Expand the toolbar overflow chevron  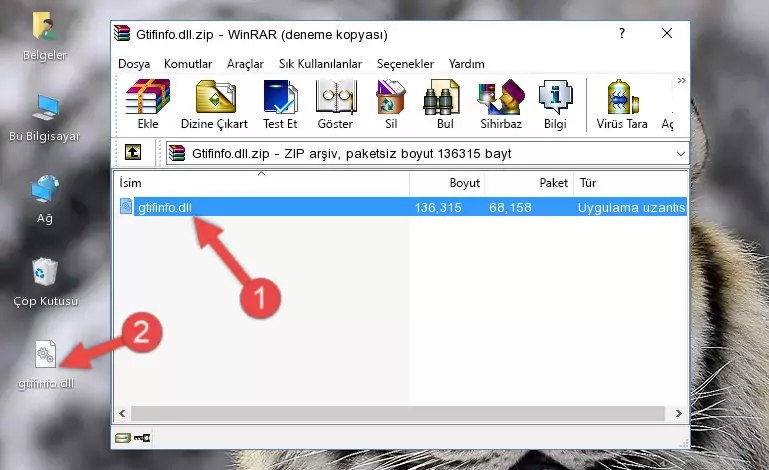[x=682, y=80]
